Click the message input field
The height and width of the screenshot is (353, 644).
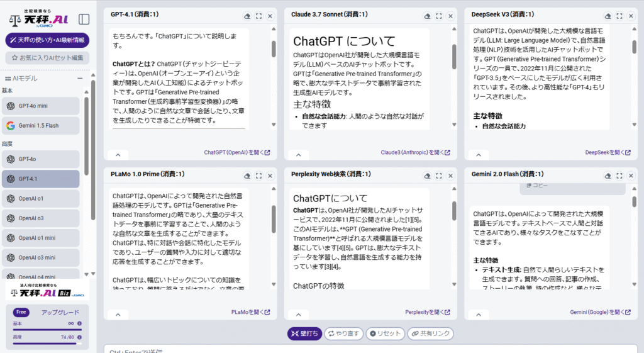(x=370, y=349)
